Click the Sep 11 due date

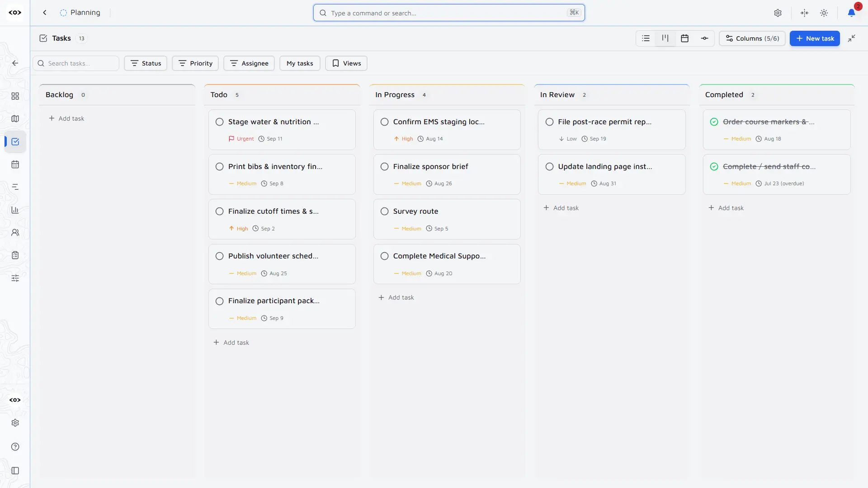[270, 139]
